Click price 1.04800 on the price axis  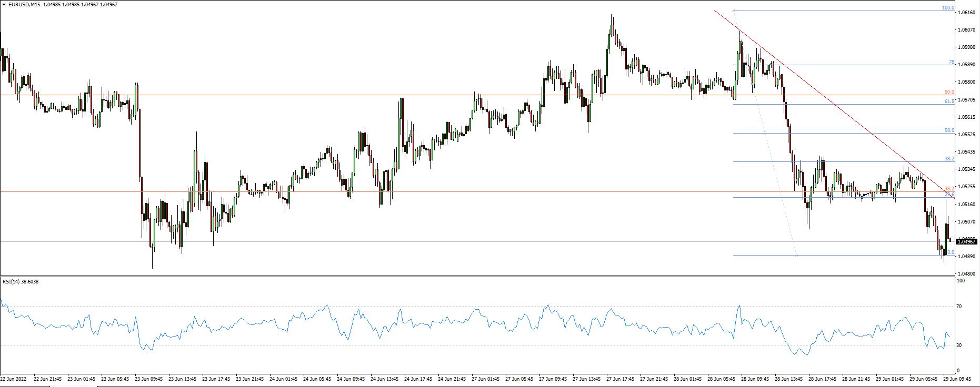click(967, 274)
